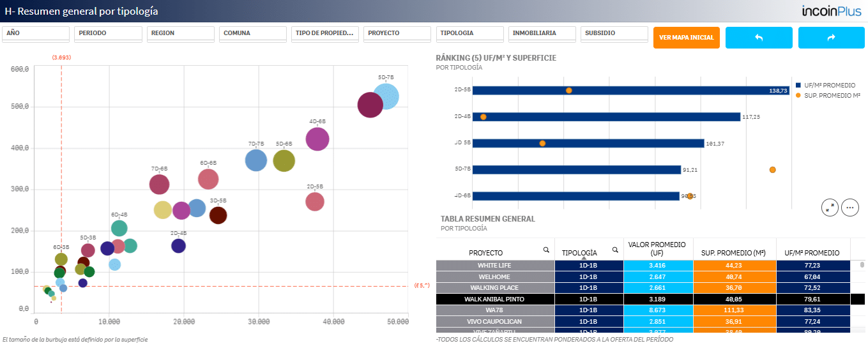This screenshot has height=348, width=868.
Task: Select the 5D-7B light blue bubble
Action: pos(386,97)
